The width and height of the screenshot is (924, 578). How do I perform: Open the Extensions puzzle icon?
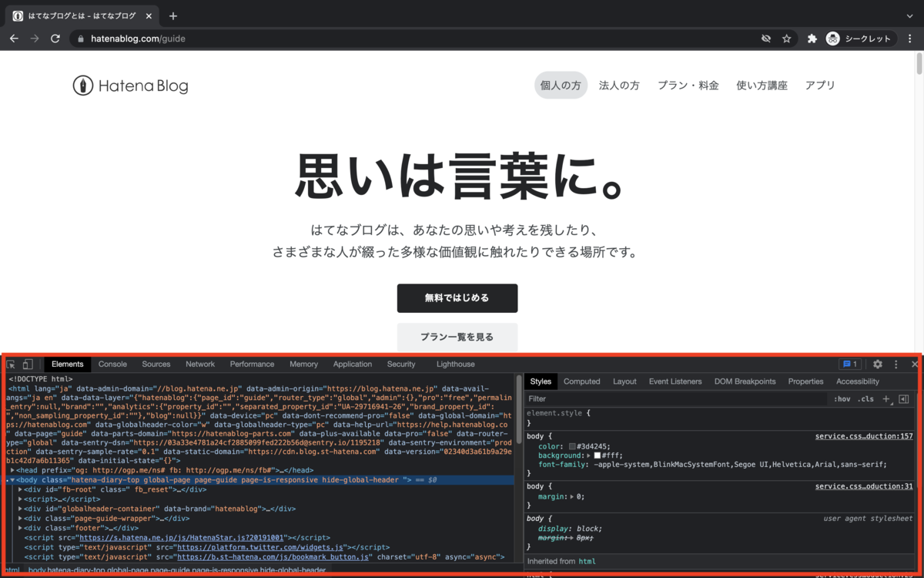tap(812, 39)
